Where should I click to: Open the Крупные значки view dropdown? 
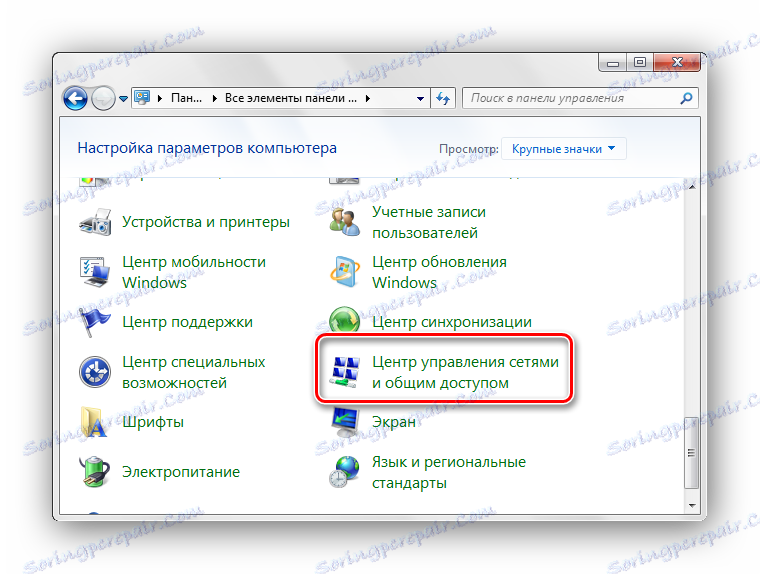click(564, 149)
